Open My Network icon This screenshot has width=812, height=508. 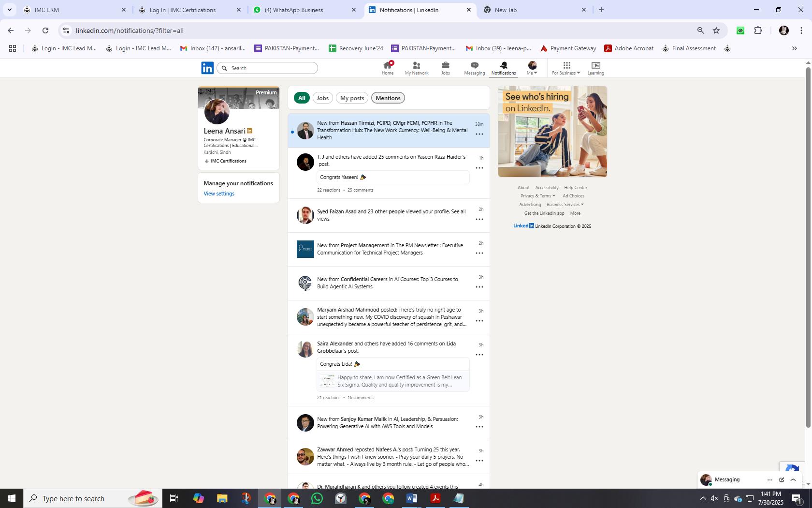(x=417, y=68)
